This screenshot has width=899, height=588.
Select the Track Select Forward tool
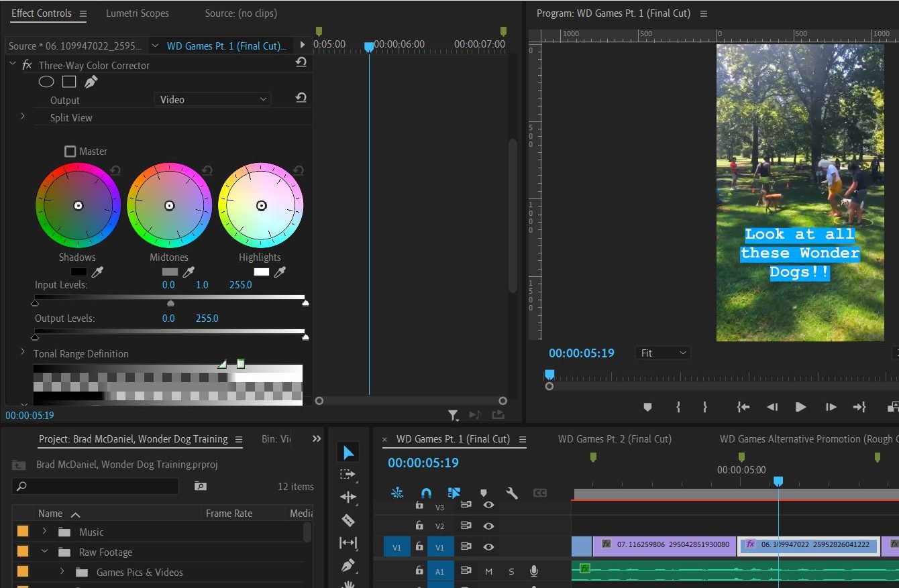click(x=348, y=475)
